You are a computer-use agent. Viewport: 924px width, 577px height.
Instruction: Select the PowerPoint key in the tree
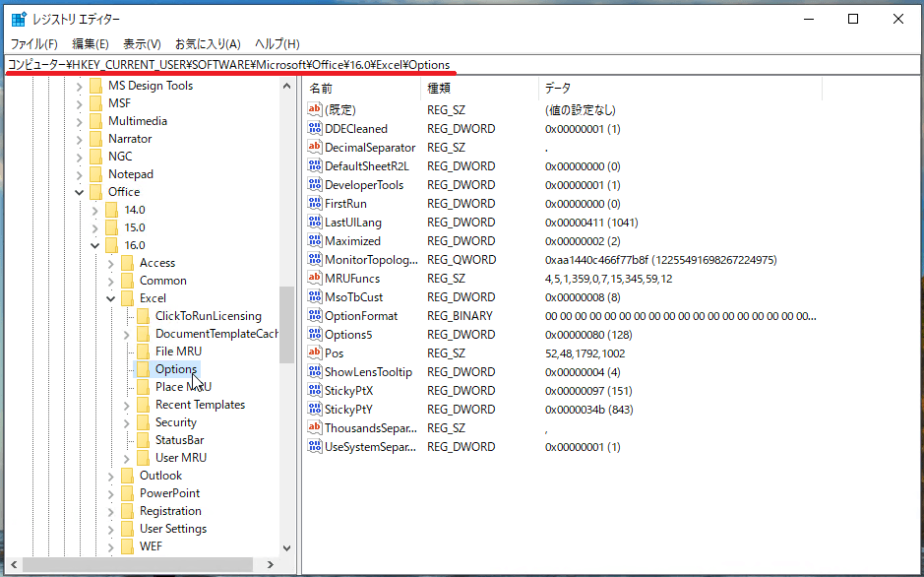(x=169, y=493)
